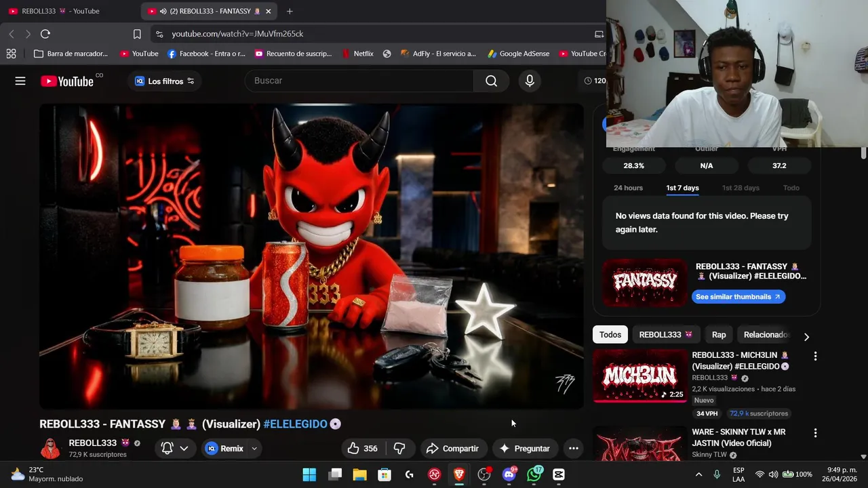Image resolution: width=868 pixels, height=488 pixels.
Task: Open Microsoft Store from the taskbar
Action: click(384, 474)
